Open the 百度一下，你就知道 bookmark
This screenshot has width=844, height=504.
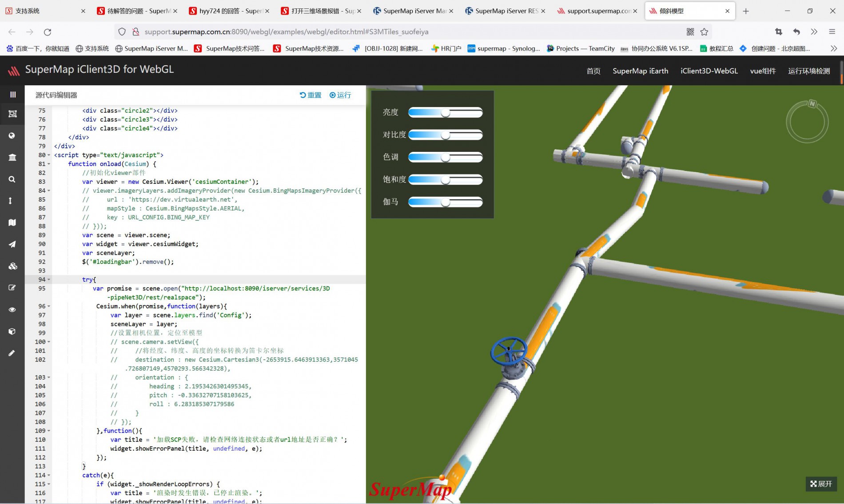(x=38, y=48)
